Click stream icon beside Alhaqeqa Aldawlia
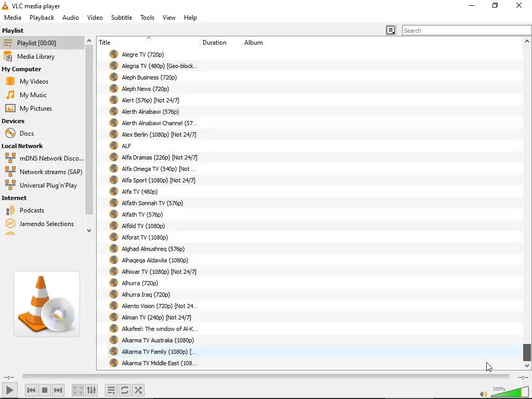Image resolution: width=532 pixels, height=399 pixels. click(x=114, y=260)
